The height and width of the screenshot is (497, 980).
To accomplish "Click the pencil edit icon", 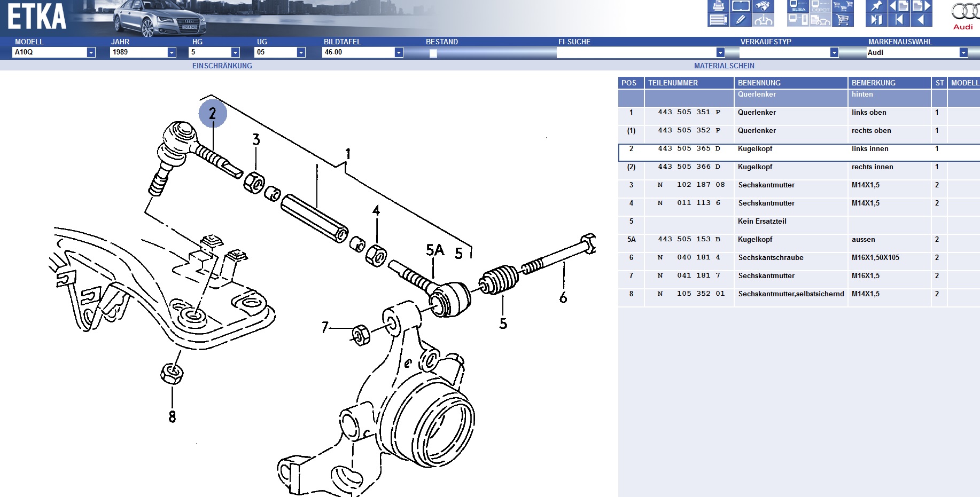I will point(740,20).
